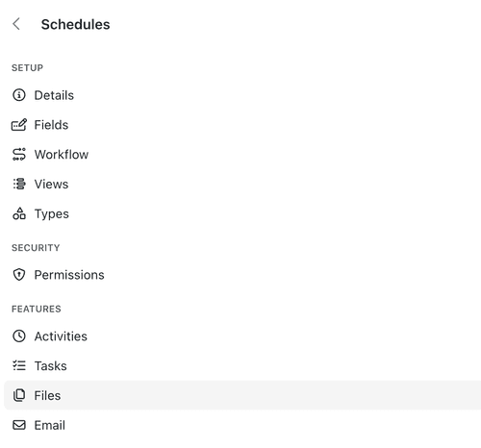The image size is (481, 448).
Task: Click the back chevron arrow beside Schedules
Action: [16, 24]
